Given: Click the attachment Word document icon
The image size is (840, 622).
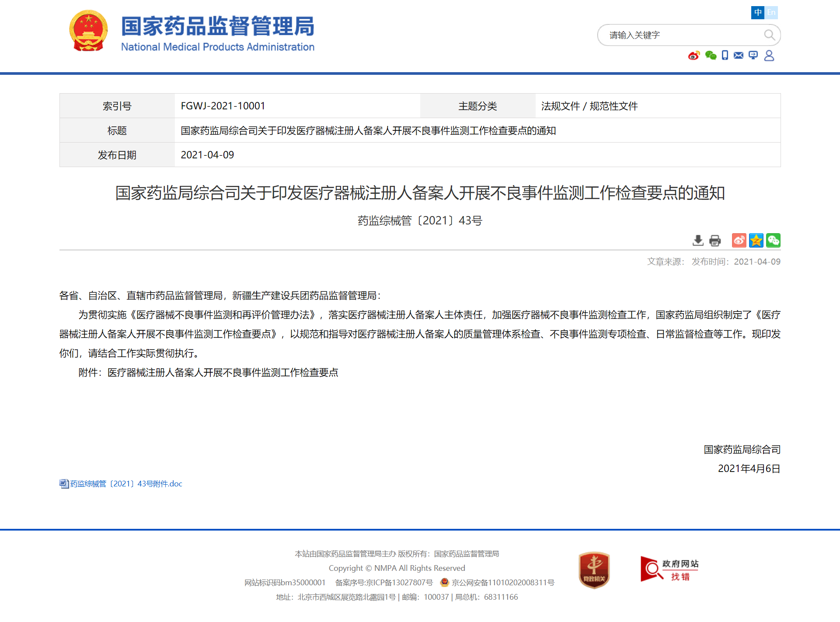Looking at the screenshot, I should pos(63,483).
